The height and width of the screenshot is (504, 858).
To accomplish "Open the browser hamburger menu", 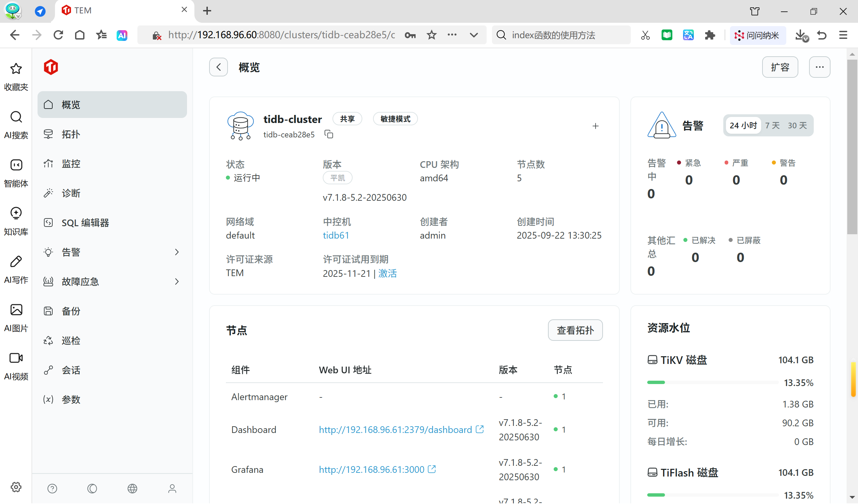I will (x=843, y=35).
